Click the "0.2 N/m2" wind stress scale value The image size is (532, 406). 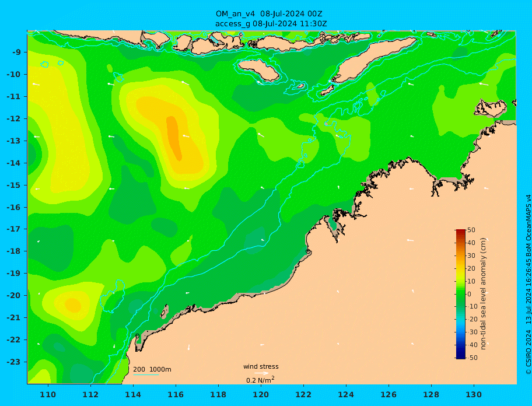tap(260, 380)
